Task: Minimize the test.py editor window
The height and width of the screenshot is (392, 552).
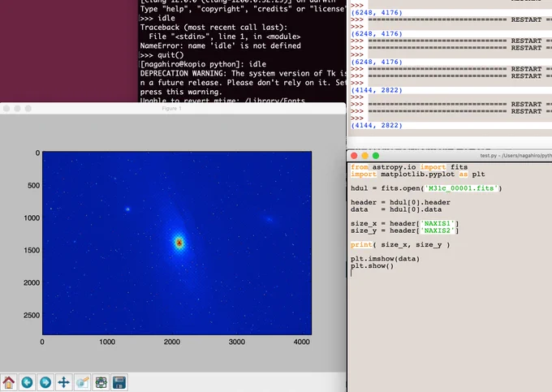Action: click(365, 156)
